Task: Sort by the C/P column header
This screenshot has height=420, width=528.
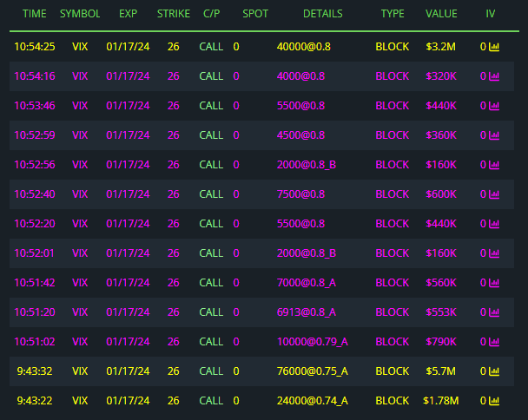Action: click(x=212, y=14)
